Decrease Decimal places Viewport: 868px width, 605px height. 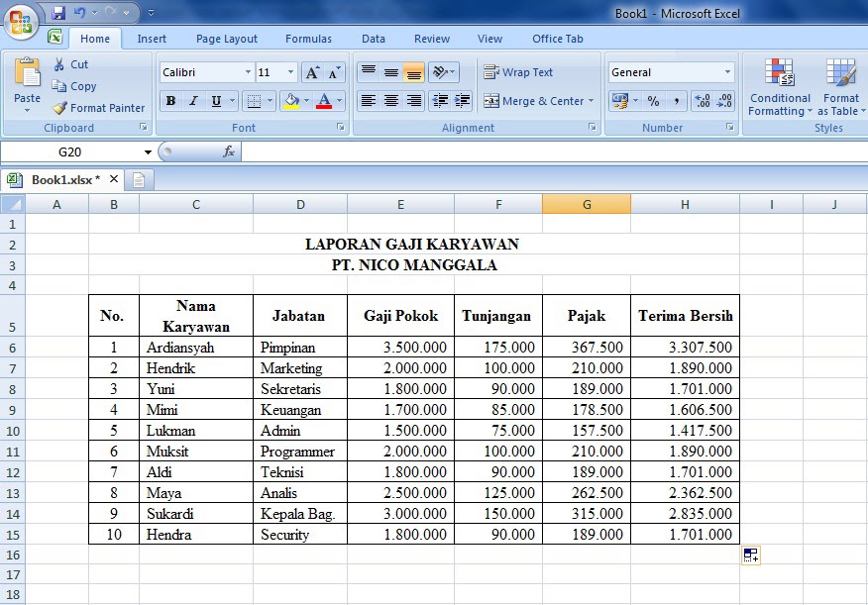(724, 101)
